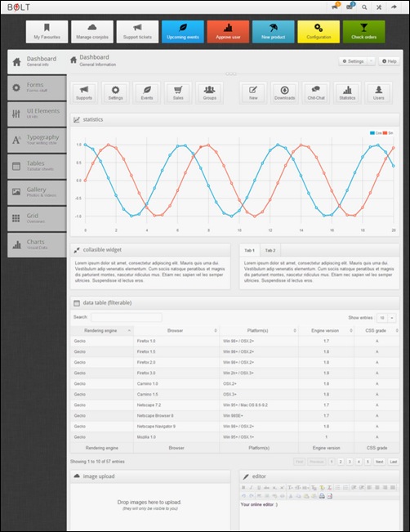
Task: Switch to Tab 2
Action: [270, 250]
